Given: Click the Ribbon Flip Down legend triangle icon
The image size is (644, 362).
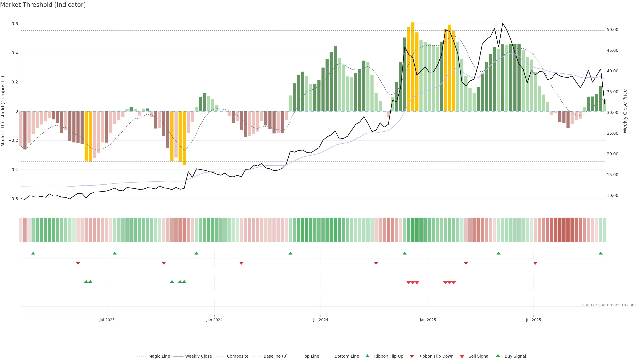Looking at the screenshot, I should coord(412,356).
